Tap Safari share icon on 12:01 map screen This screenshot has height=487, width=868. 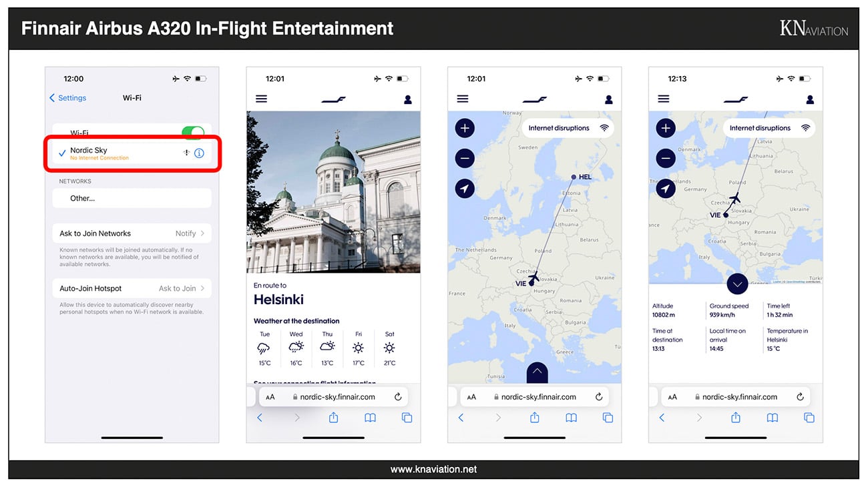coord(534,418)
